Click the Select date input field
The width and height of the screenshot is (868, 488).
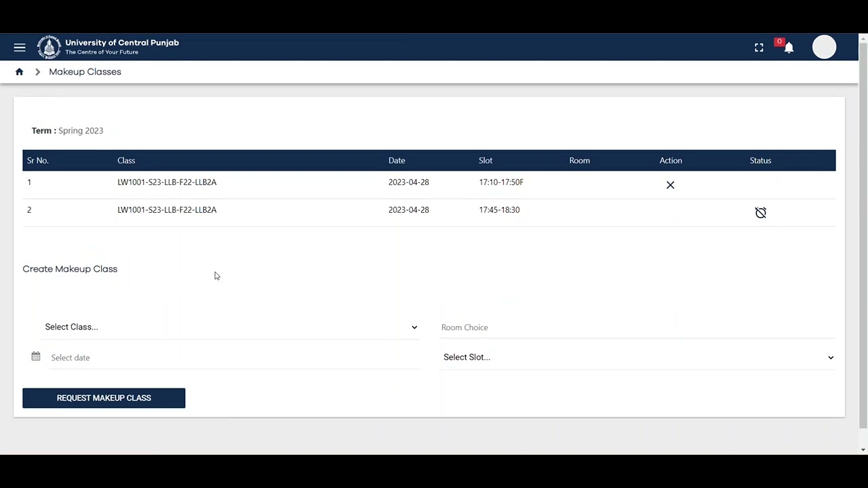[x=234, y=358]
